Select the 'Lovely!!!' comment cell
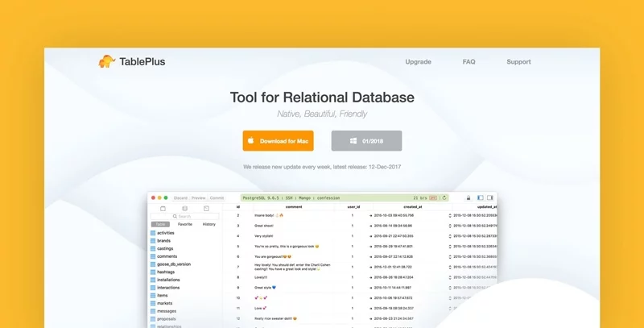The image size is (644, 328). 261,277
